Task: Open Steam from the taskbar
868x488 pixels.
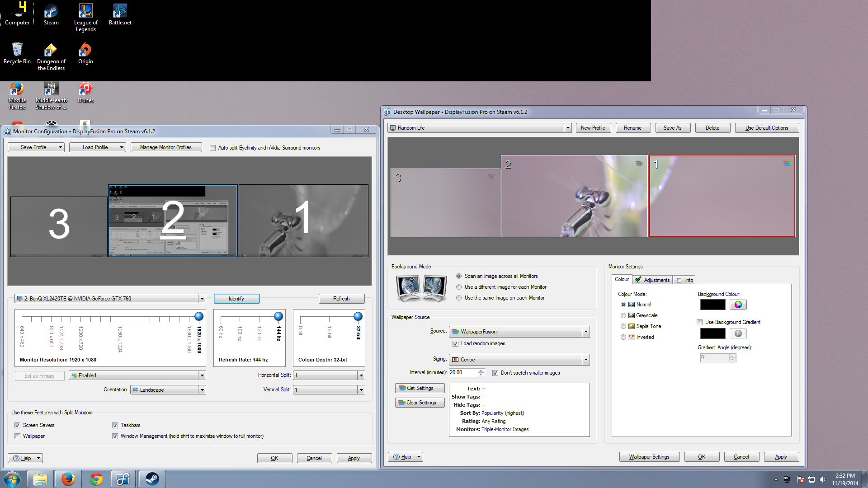Action: coord(152,479)
